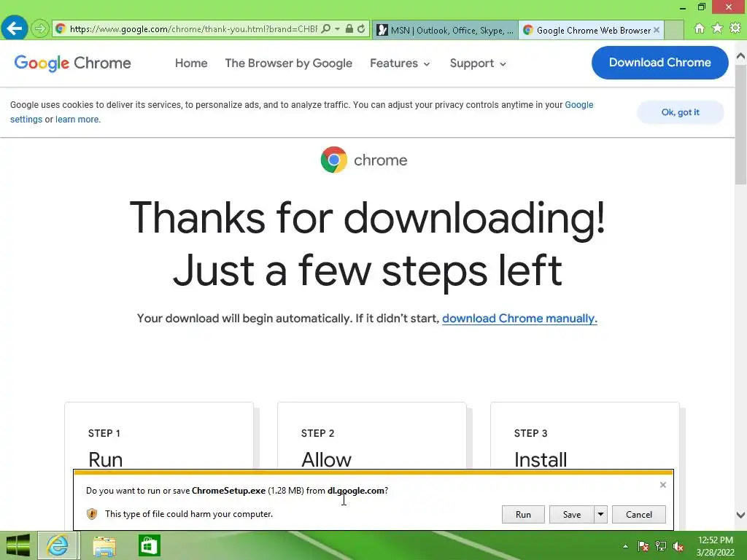Viewport: 747px width, 560px height.
Task: Open address bar autocomplete dropdown arrow
Action: (337, 29)
